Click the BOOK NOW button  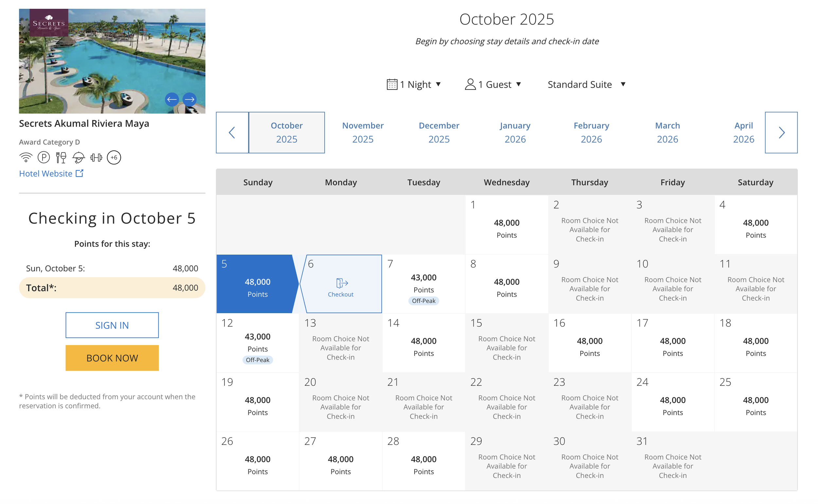point(112,358)
